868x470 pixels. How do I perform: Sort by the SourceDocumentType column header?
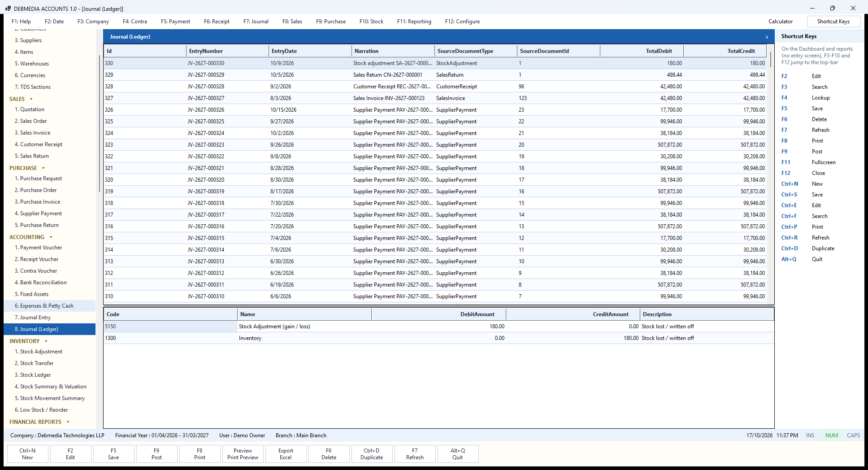[x=476, y=51]
